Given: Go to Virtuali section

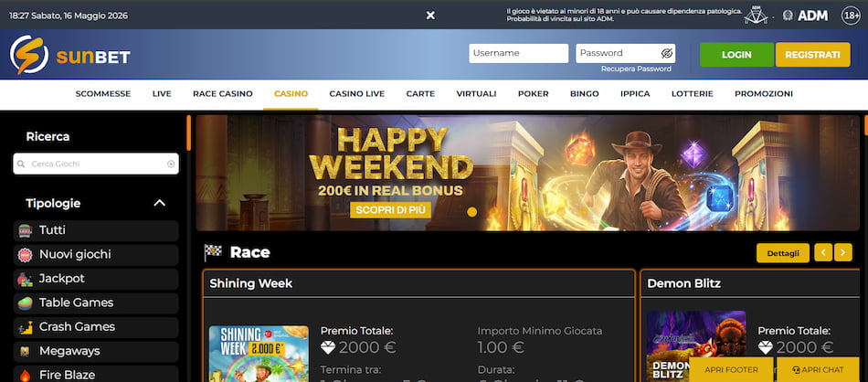Looking at the screenshot, I should tap(476, 94).
